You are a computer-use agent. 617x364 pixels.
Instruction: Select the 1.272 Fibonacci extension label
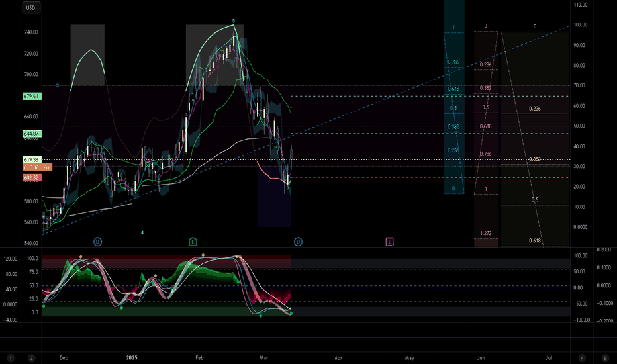coord(486,233)
